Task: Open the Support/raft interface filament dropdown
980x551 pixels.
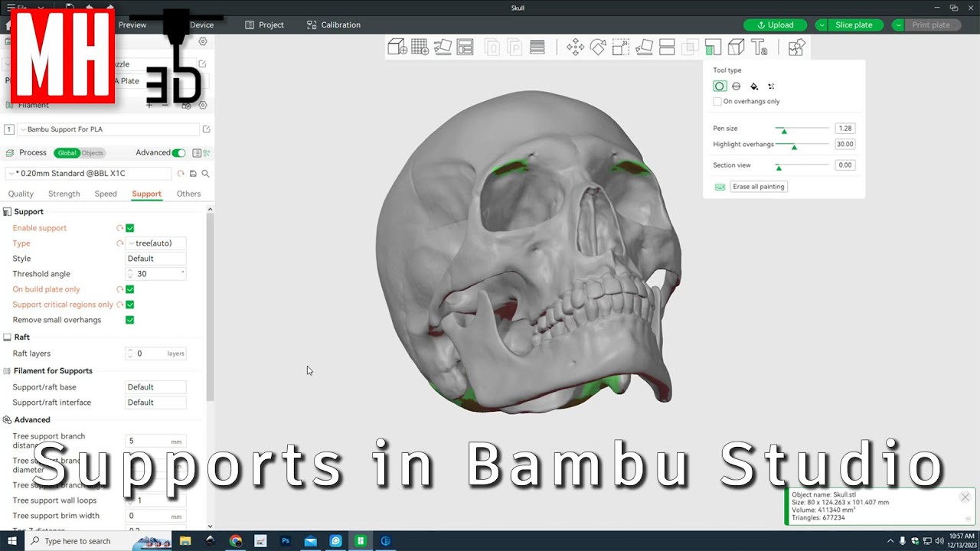Action: [155, 403]
